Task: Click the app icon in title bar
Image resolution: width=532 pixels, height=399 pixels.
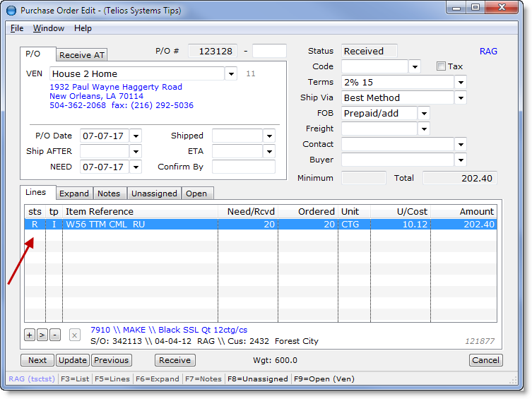Action: click(11, 11)
